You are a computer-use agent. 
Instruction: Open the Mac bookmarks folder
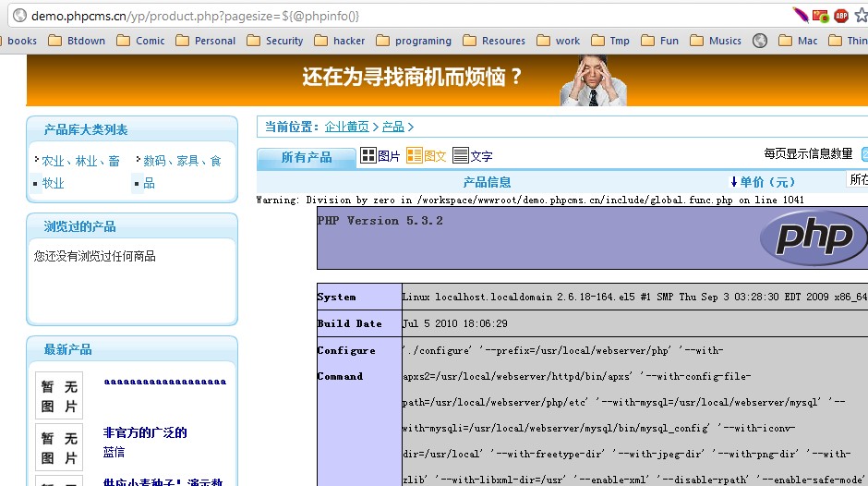pyautogui.click(x=798, y=41)
